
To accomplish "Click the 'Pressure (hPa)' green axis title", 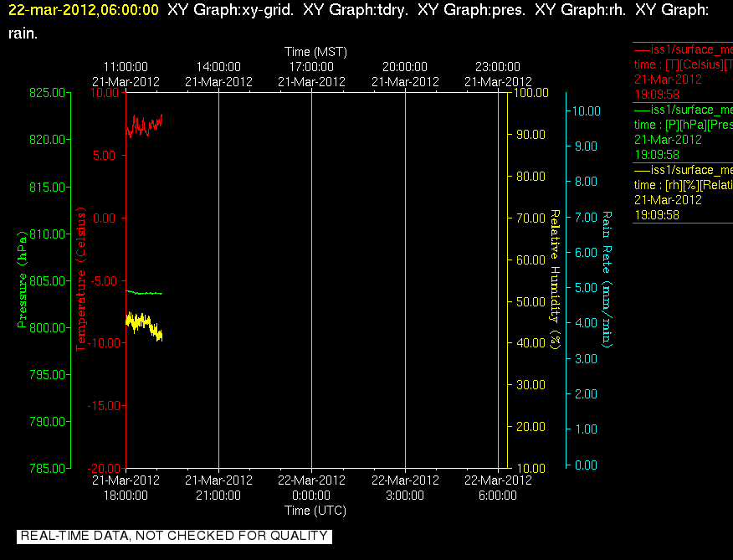I will pyautogui.click(x=22, y=280).
